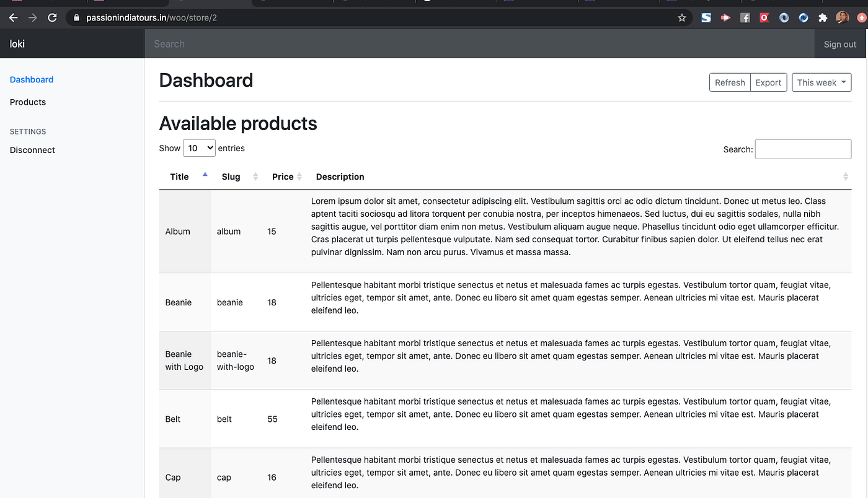The width and height of the screenshot is (868, 498).
Task: Click the Available products heading
Action: pyautogui.click(x=238, y=123)
